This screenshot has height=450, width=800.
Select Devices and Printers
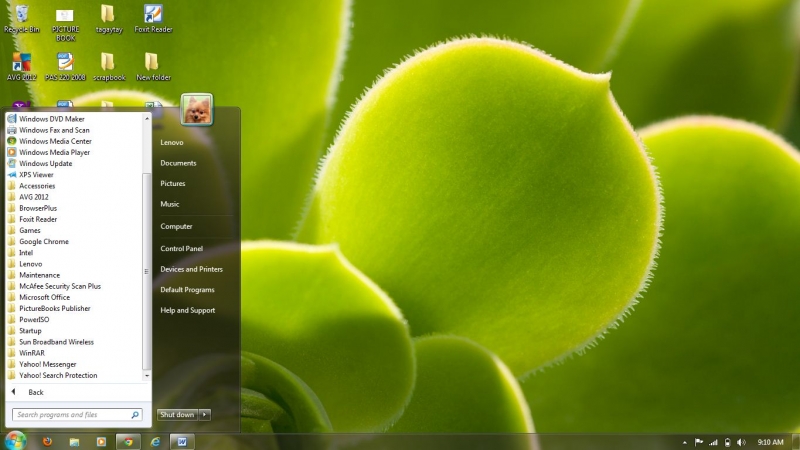click(x=191, y=269)
